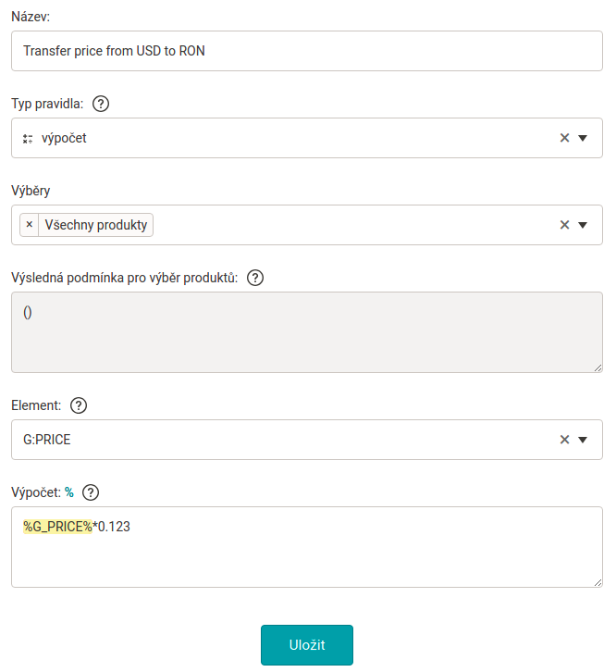Click help icon next to Typ pravidla
Viewport: 616px width, 672px height.
coord(102,104)
